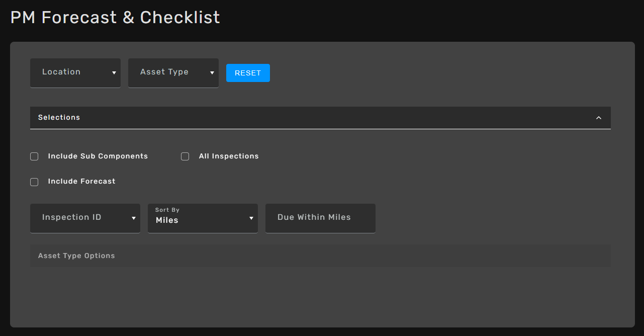The image size is (644, 336).
Task: Open the Location dropdown field
Action: 70,72
